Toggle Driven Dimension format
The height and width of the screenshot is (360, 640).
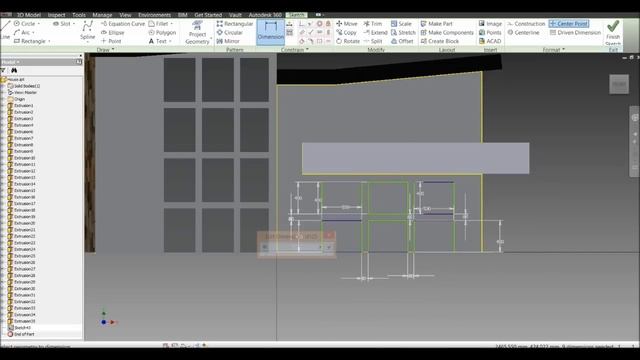point(575,32)
